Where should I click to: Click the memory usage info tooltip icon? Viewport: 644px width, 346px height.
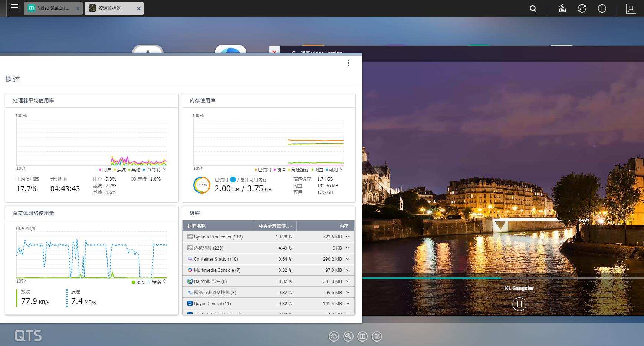pyautogui.click(x=232, y=179)
